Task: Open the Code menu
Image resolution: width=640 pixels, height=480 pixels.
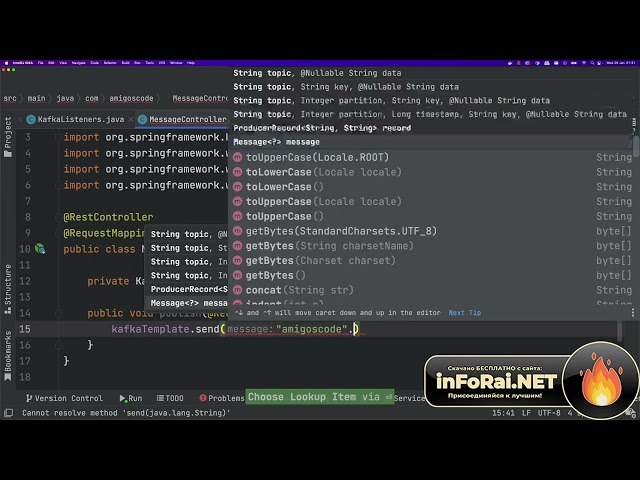Action: click(94, 63)
